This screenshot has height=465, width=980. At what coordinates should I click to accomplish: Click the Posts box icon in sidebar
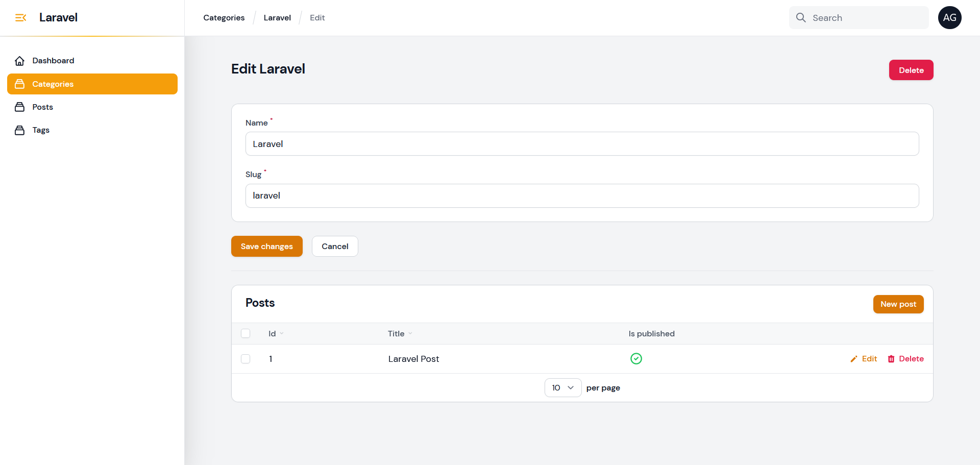coord(19,107)
